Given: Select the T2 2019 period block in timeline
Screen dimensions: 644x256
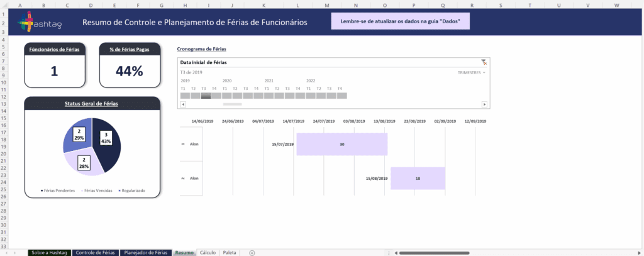Looking at the screenshot, I should [195, 96].
